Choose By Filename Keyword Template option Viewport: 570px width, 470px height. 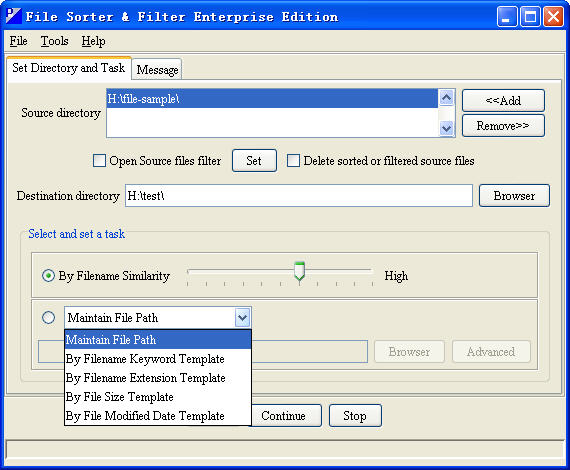(x=158, y=359)
